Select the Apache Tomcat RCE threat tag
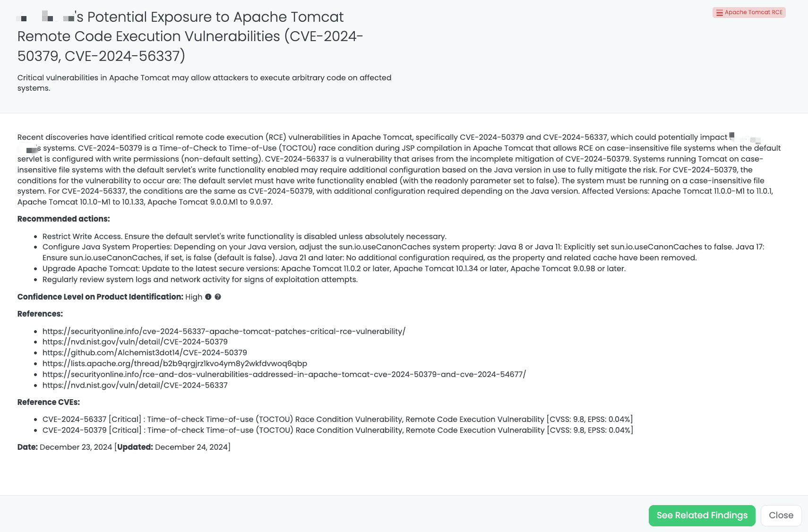 coord(749,12)
